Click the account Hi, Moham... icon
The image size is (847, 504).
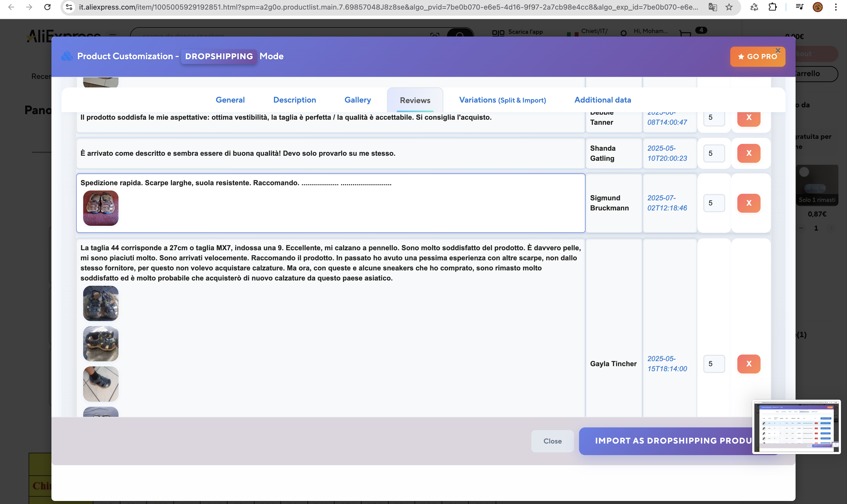[623, 33]
